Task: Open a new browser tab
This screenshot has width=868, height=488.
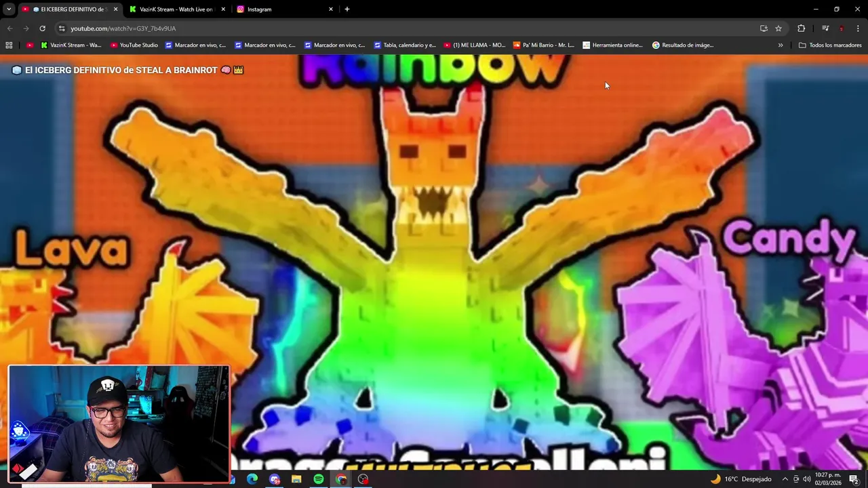Action: tap(347, 9)
